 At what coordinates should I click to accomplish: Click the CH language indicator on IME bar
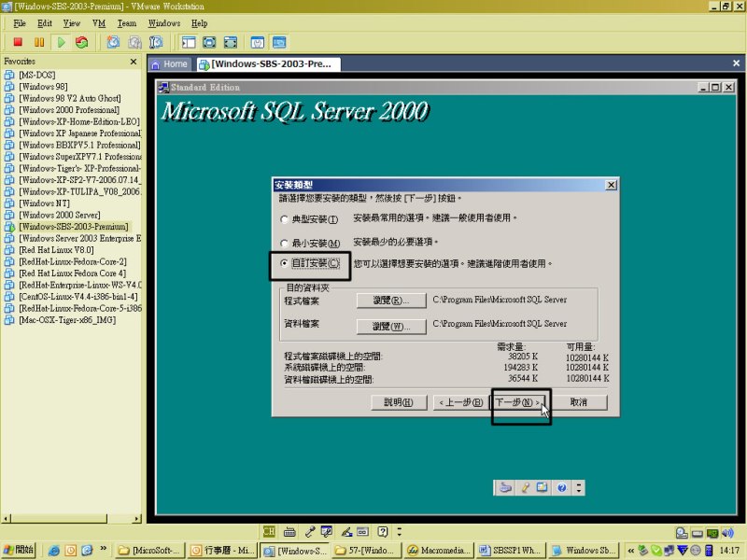point(269,531)
